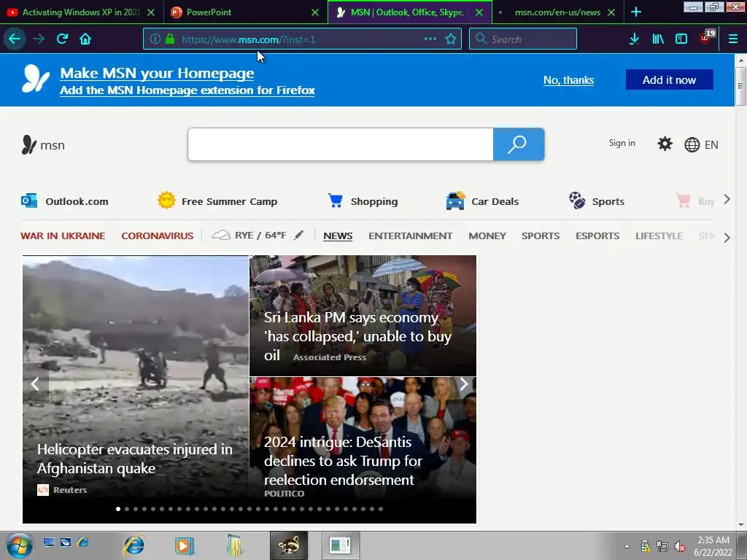This screenshot has width=747, height=560.
Task: Click the page vertical scrollbar thumb
Action: point(740,86)
